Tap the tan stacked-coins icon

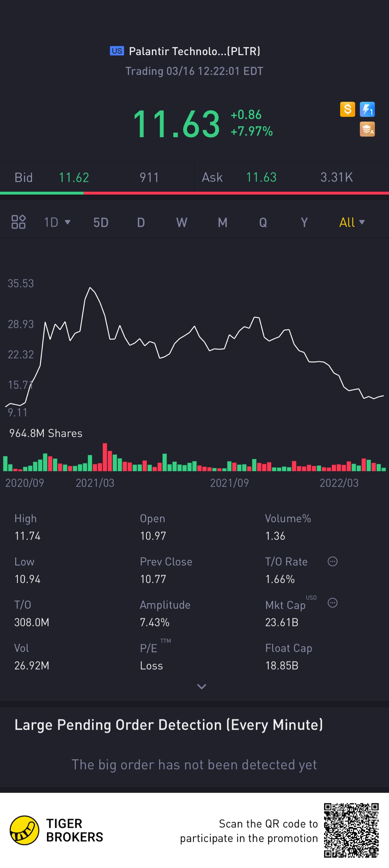(x=367, y=129)
